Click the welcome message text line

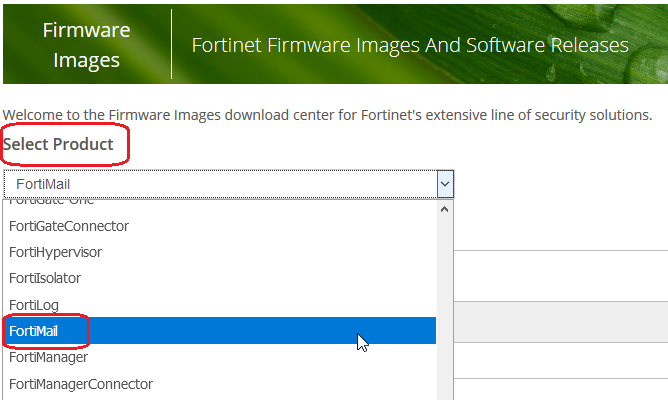click(328, 114)
